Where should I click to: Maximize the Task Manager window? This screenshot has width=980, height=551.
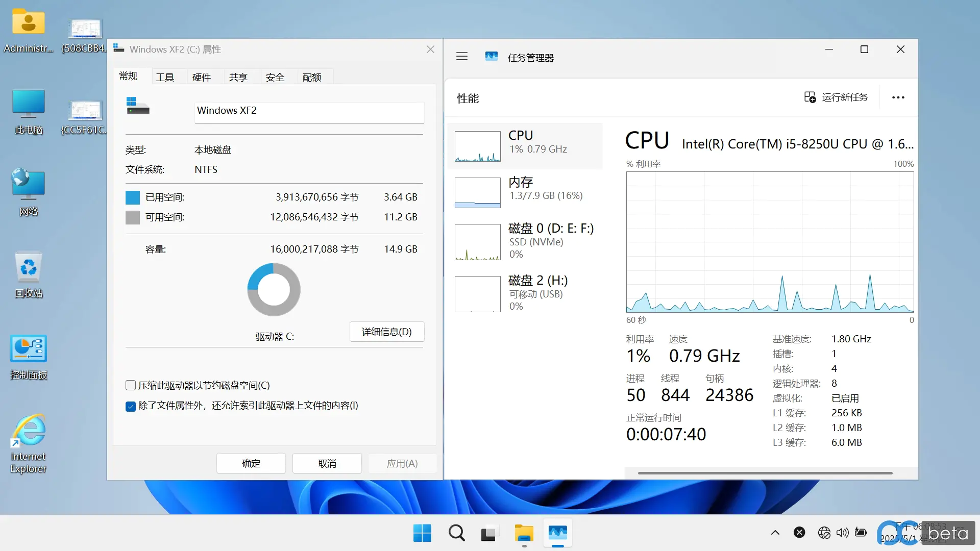(x=864, y=49)
